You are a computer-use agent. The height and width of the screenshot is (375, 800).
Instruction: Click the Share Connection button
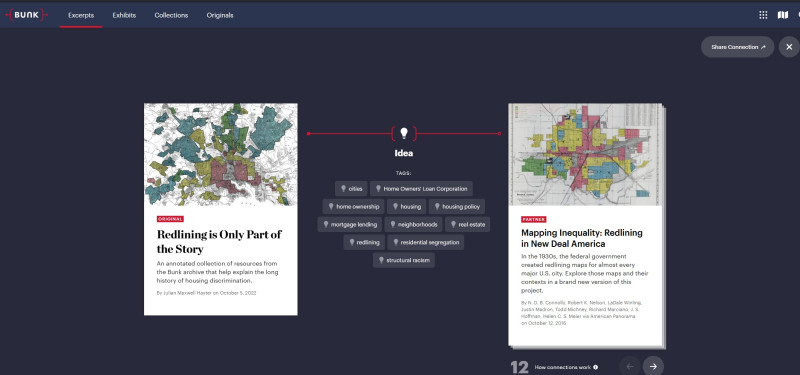click(738, 47)
